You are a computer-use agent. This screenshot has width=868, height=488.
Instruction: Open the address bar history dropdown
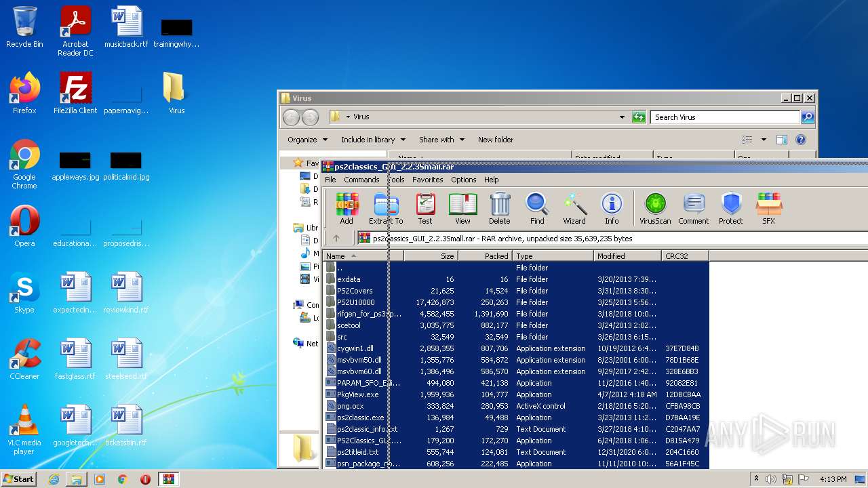click(622, 117)
